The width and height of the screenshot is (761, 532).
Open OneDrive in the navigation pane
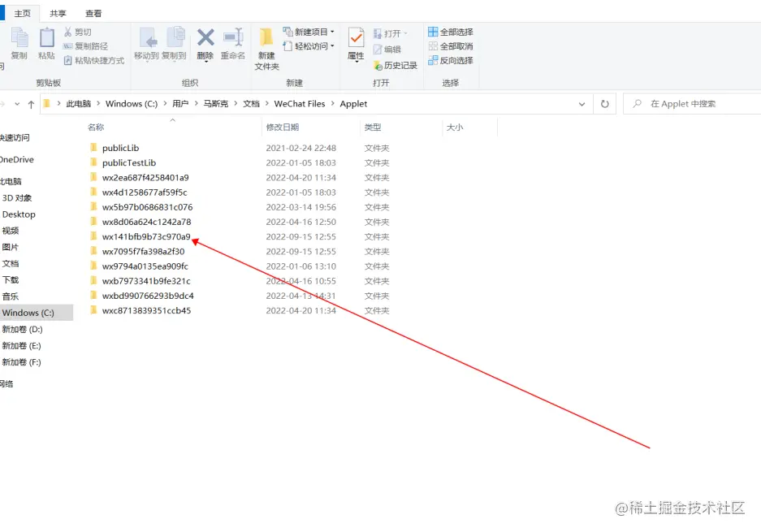[x=16, y=160]
